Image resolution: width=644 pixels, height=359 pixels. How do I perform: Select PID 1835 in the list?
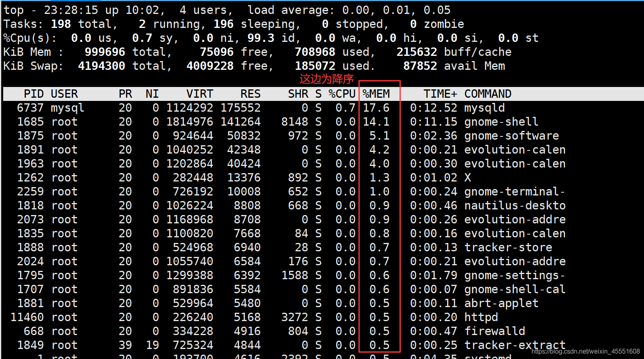coord(30,233)
